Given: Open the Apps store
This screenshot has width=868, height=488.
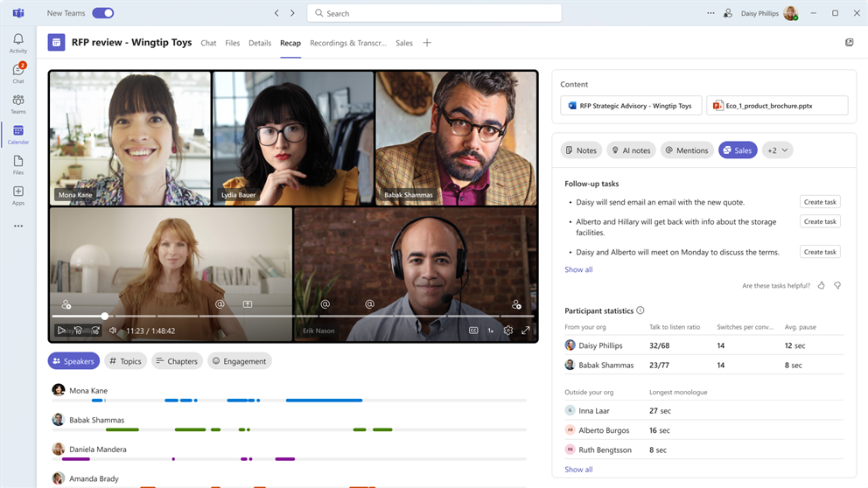Looking at the screenshot, I should 18,195.
